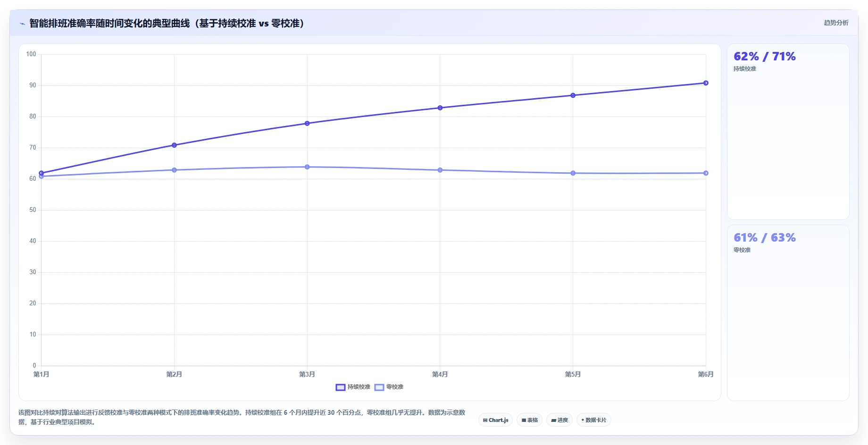Image resolution: width=868 pixels, height=445 pixels.
Task: Click the 50 y-axis label
Action: [33, 210]
